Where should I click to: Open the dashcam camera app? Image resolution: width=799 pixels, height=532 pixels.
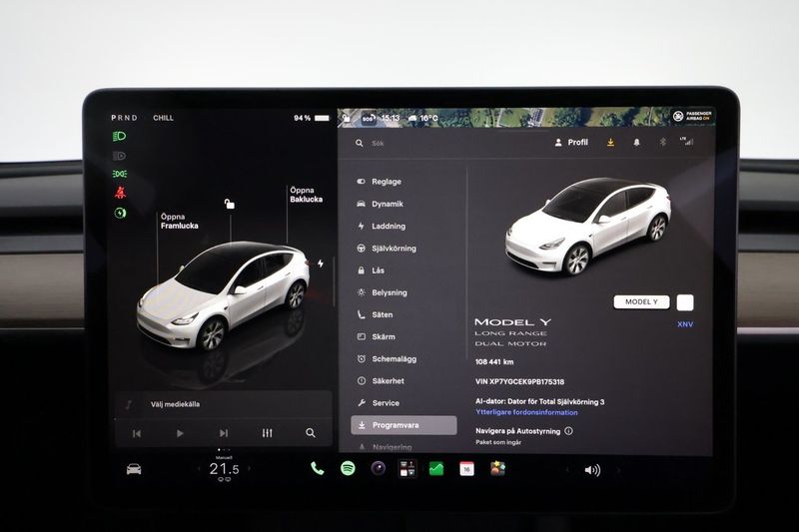pyautogui.click(x=379, y=468)
